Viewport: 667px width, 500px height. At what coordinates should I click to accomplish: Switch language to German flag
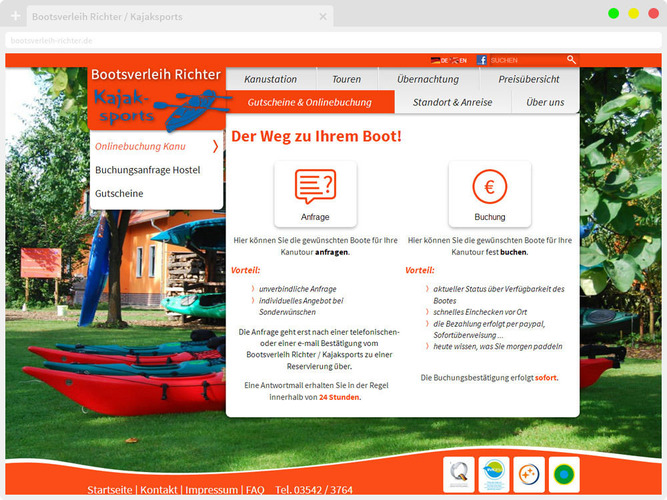pyautogui.click(x=436, y=60)
